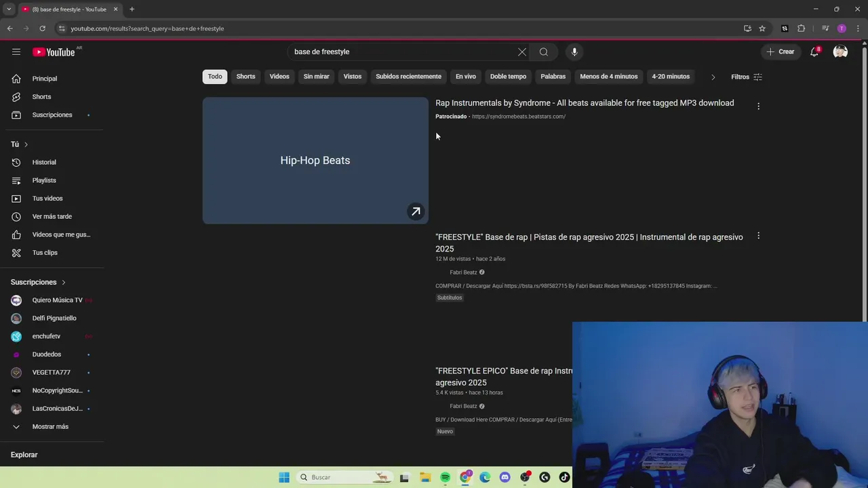Select the Doble tempo chip

(508, 77)
